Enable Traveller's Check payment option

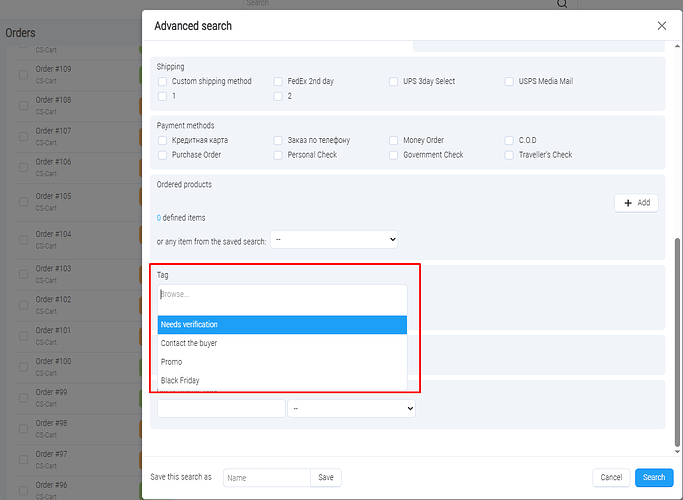tap(510, 155)
